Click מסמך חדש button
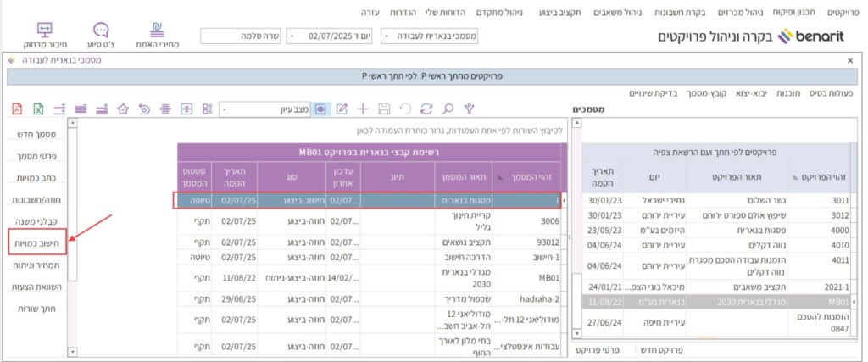Screen dimensions: 868x362 pos(37,135)
